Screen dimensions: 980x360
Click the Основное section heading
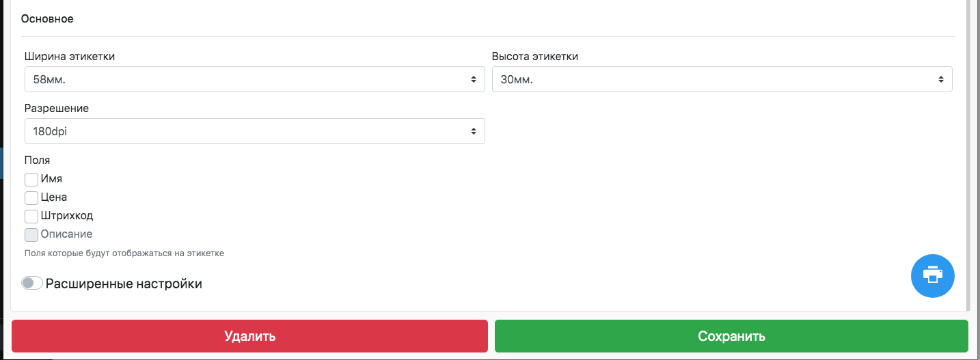click(47, 19)
